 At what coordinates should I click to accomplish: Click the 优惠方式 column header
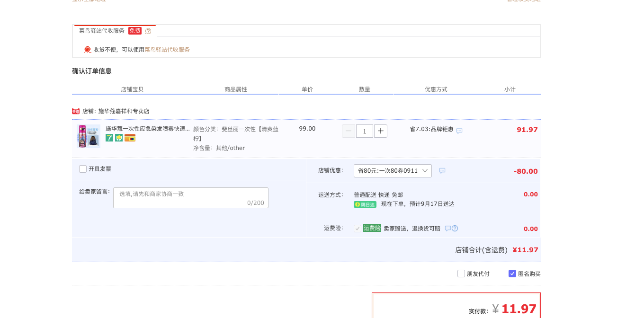(x=436, y=89)
